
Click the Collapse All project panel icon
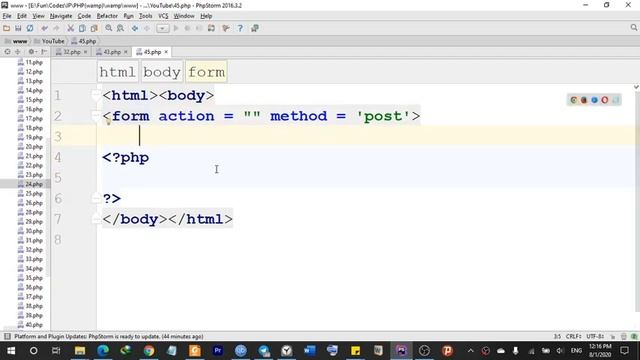(x=18, y=52)
